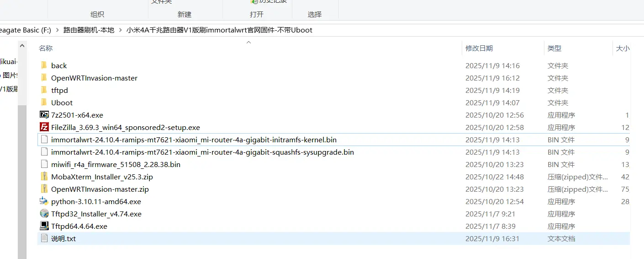Click the miwifi_r4a_firmware bin file icon
The height and width of the screenshot is (259, 644).
44,164
